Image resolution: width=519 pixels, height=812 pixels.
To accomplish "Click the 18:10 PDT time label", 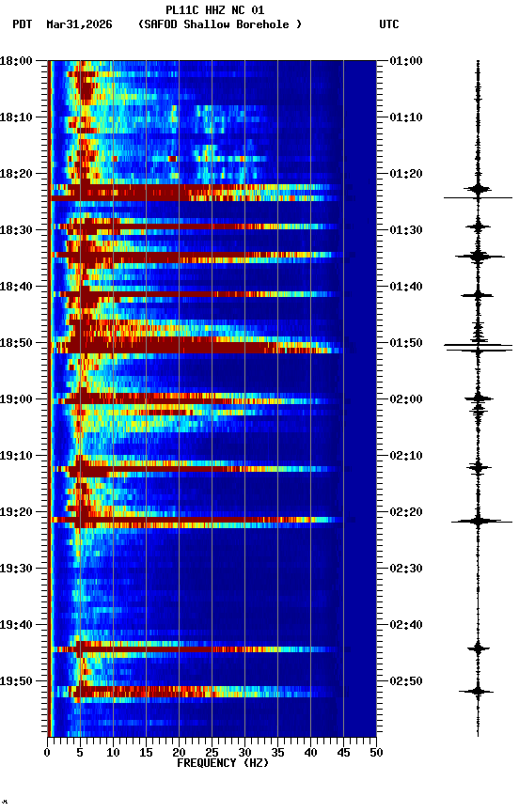I will (16, 117).
